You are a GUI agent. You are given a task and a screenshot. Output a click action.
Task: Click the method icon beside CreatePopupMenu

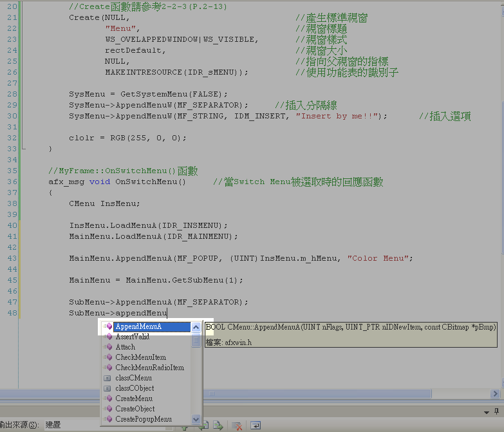click(108, 419)
